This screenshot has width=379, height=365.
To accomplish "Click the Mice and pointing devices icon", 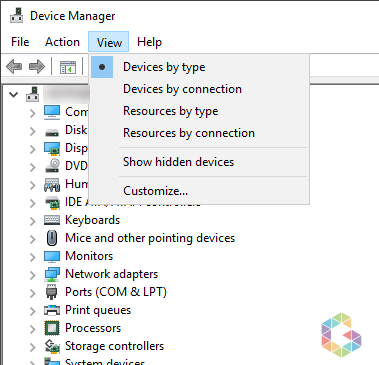I will tap(52, 238).
